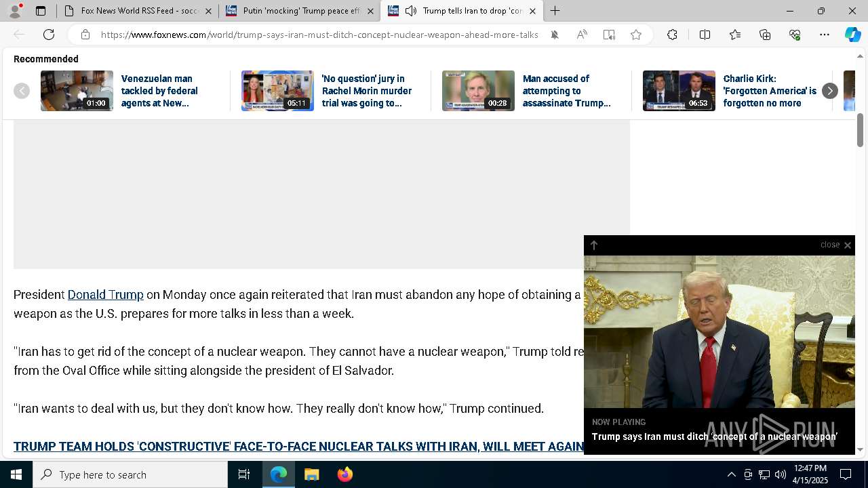Open 'Man accused of attempting to assassinate' link
Screen dimensions: 868x488
[567, 91]
